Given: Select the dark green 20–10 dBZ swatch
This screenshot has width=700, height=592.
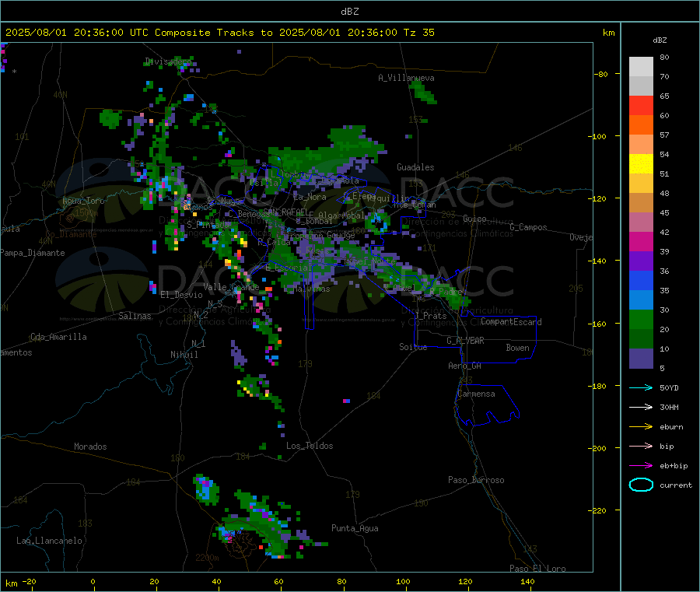Looking at the screenshot, I should click(x=641, y=338).
